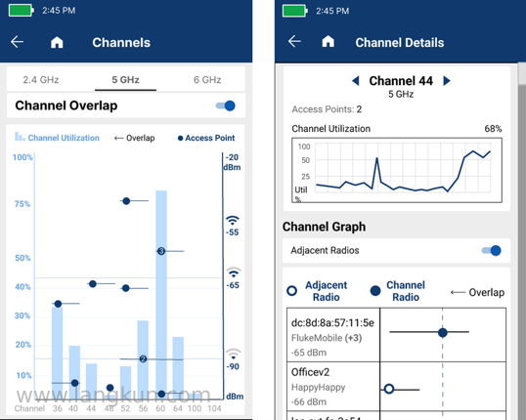Tap the -55 dBm wifi signal icon
This screenshot has width=526, height=420.
[233, 220]
